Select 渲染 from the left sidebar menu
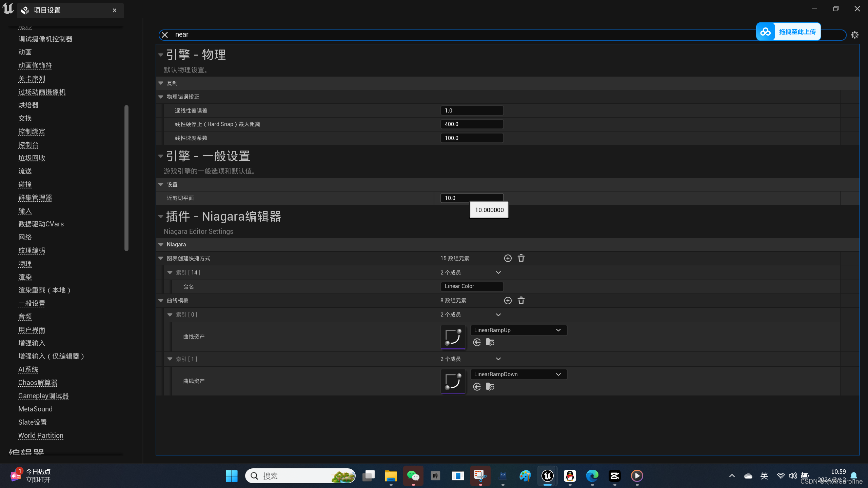The image size is (868, 488). coord(24,277)
